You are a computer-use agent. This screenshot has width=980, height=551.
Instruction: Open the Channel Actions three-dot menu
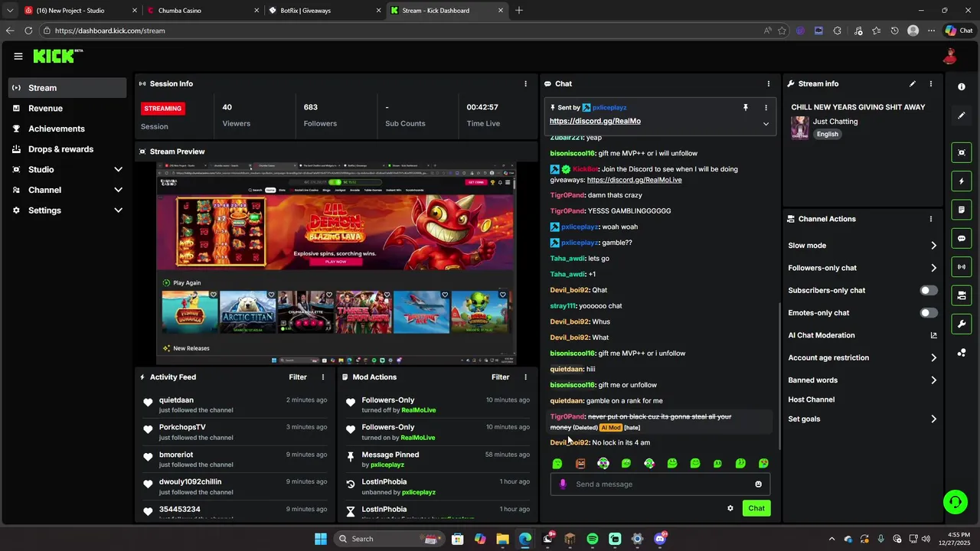point(931,219)
